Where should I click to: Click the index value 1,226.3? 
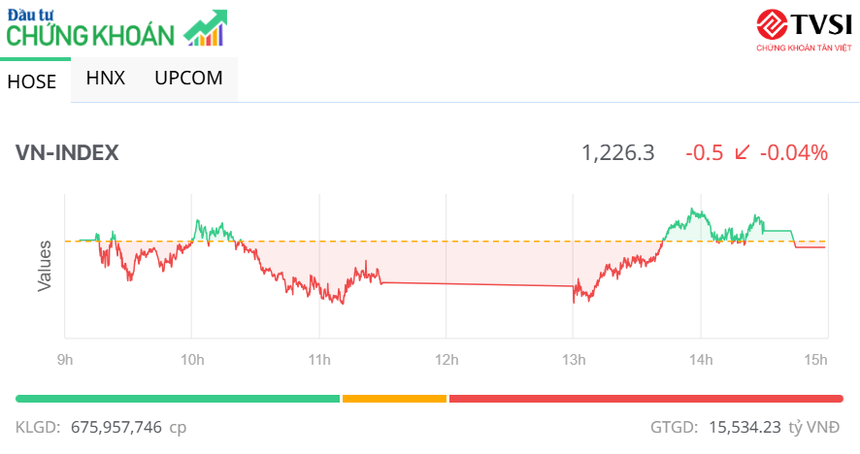pyautogui.click(x=618, y=153)
